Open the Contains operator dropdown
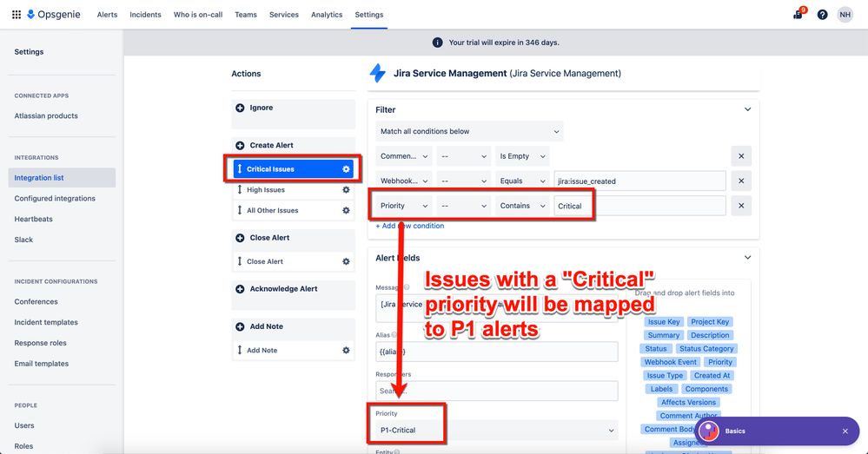The height and width of the screenshot is (454, 868). point(522,206)
